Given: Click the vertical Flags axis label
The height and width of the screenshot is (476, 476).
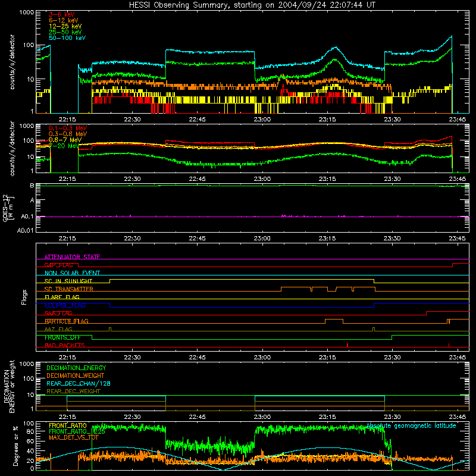Looking at the screenshot, I should pyautogui.click(x=24, y=297).
